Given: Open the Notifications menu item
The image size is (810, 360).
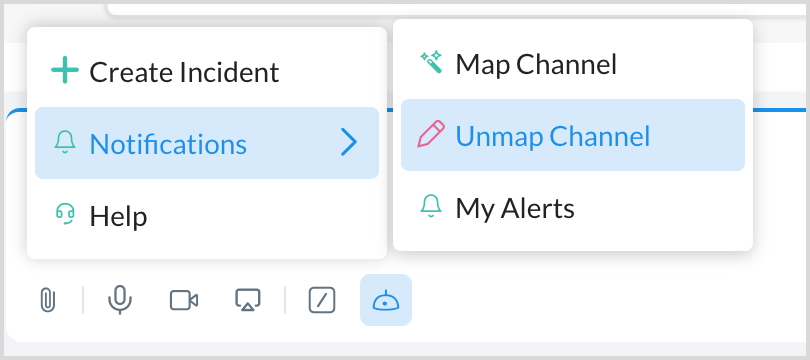Looking at the screenshot, I should (x=207, y=143).
